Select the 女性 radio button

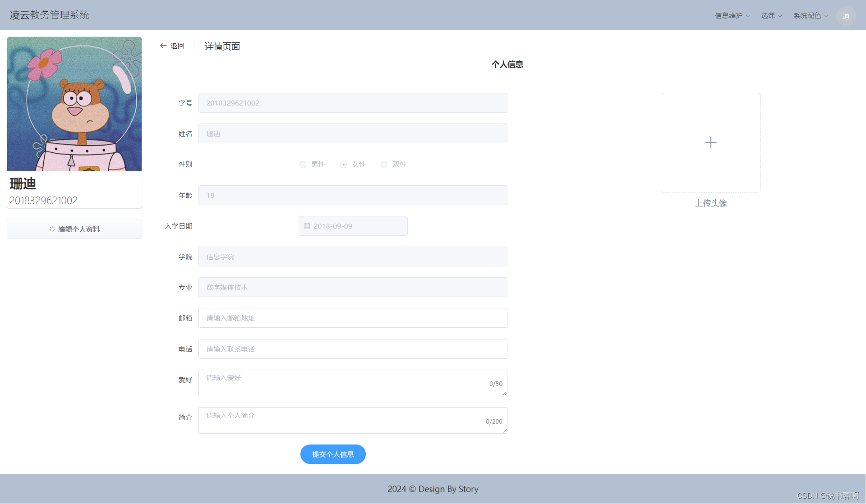tap(343, 165)
